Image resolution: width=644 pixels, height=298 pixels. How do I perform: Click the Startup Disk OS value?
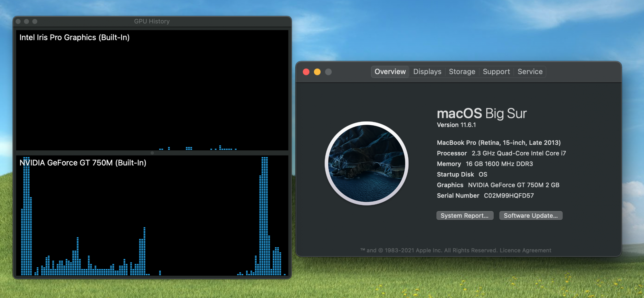click(483, 174)
